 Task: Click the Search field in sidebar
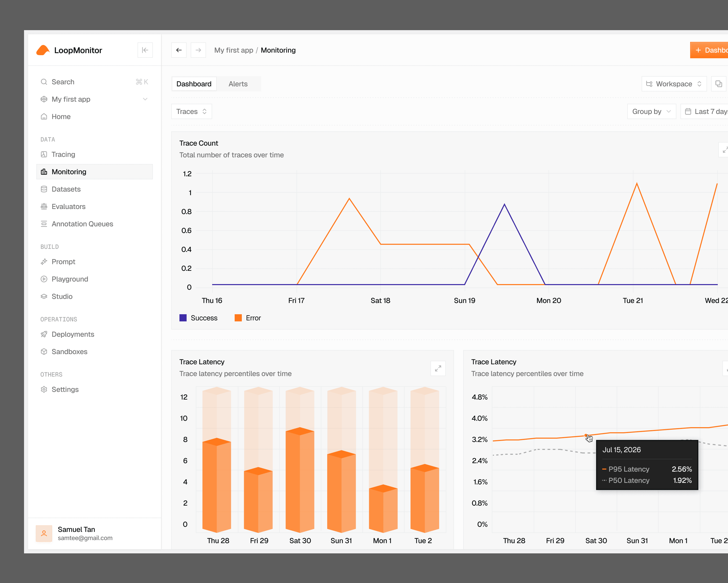pos(95,82)
